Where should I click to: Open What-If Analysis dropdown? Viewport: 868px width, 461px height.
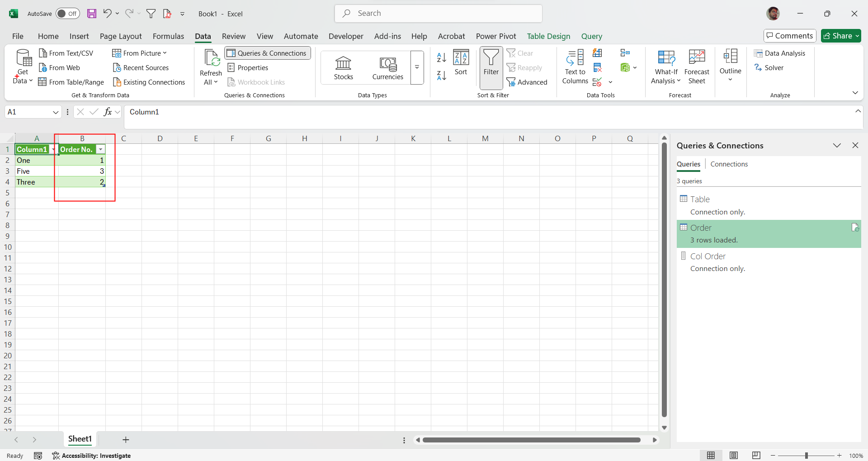click(666, 67)
